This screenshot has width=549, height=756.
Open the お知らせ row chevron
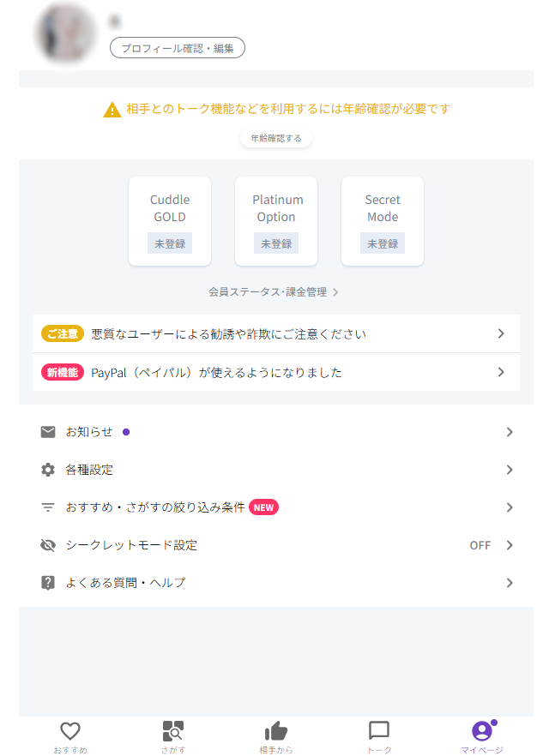[x=510, y=432]
